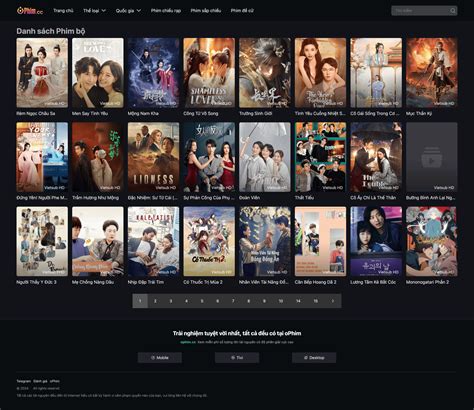This screenshot has width=474, height=410.
Task: Click the Mục Thần Ký title link
Action: click(419, 113)
